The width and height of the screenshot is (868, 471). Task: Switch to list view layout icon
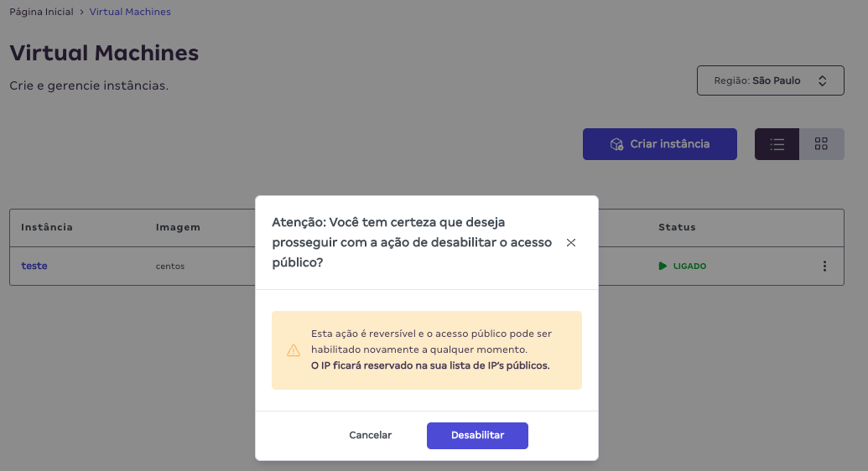click(x=777, y=144)
